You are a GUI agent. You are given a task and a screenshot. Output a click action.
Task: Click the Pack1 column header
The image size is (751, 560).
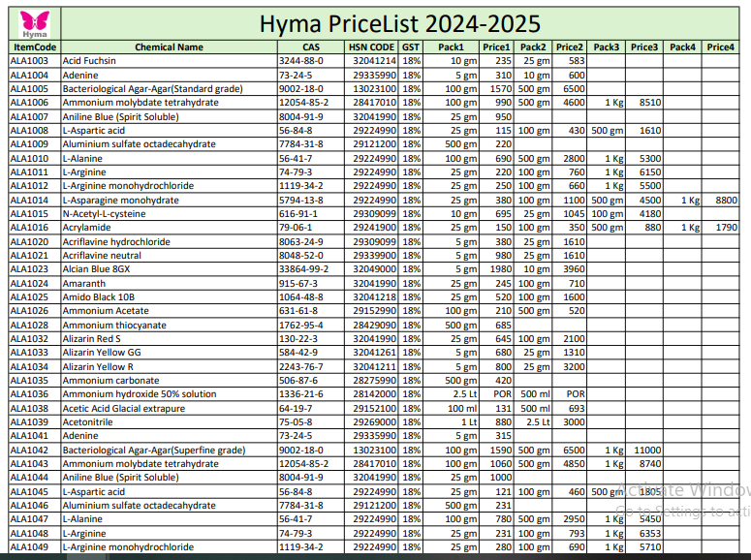[x=452, y=47]
